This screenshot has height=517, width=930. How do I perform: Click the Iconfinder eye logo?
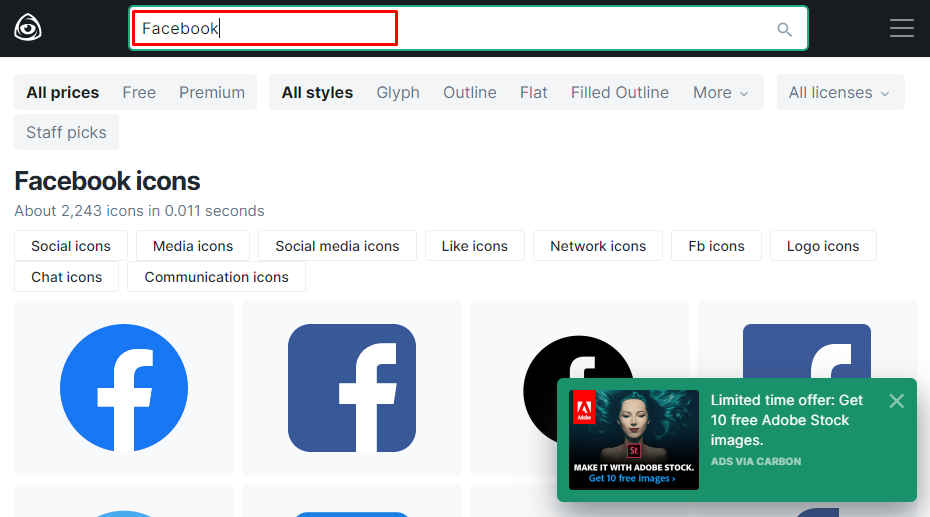28,28
